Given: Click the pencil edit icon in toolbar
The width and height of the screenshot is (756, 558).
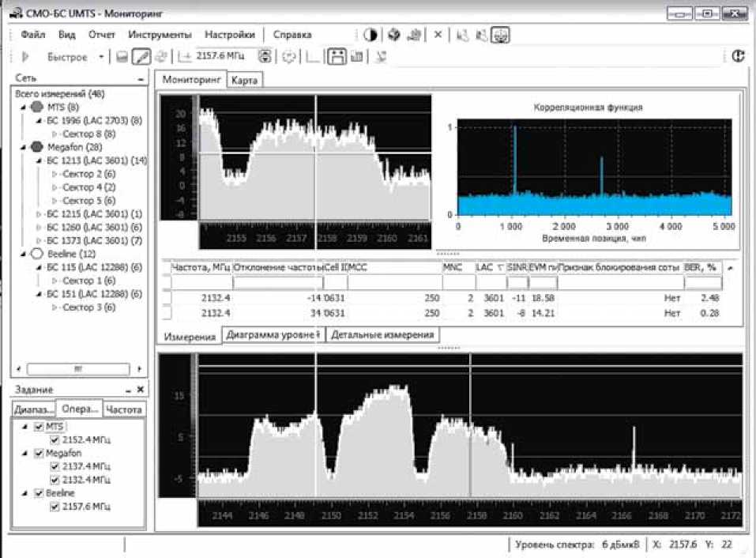Looking at the screenshot, I should pyautogui.click(x=141, y=56).
